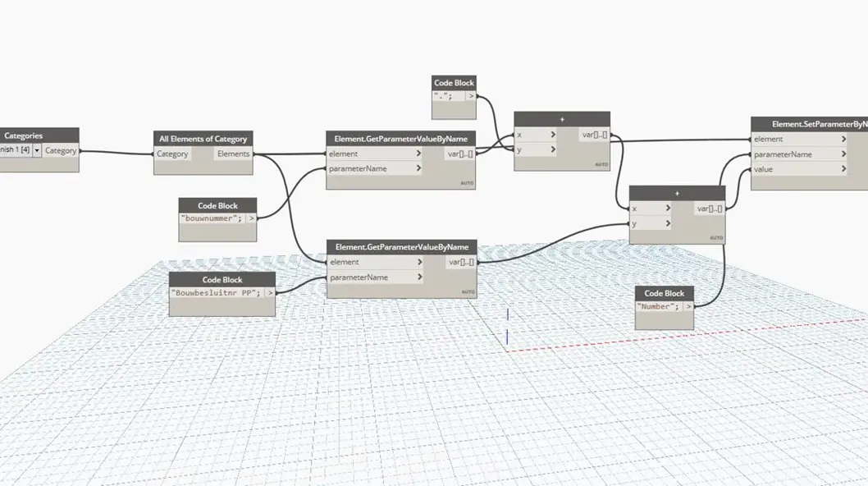Select header of GetParameterValueByName node wired to Bouwbesluitnr PP
The image size is (868, 486).
click(x=402, y=247)
